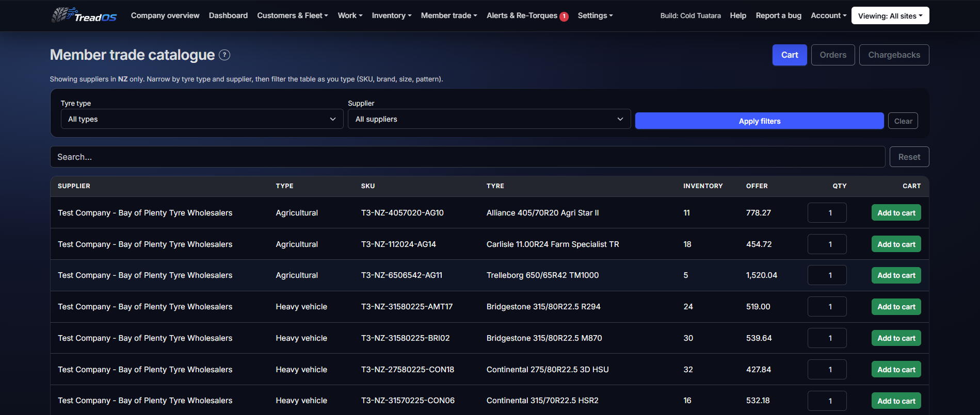Add Bridgestone M870 to cart

point(896,338)
